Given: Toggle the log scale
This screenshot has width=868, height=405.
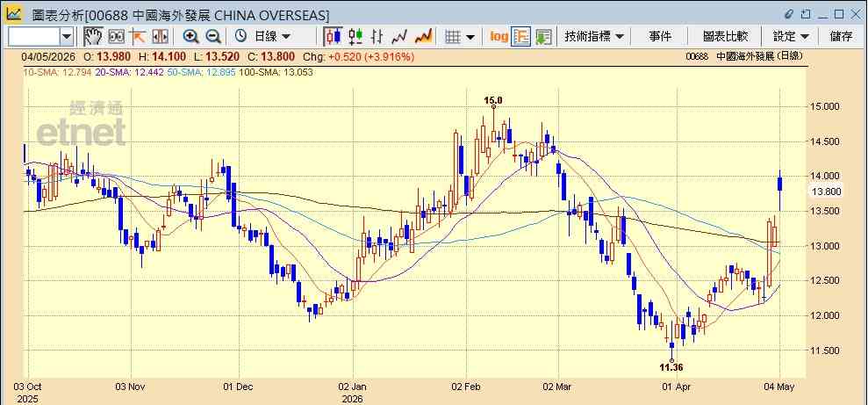Looking at the screenshot, I should pos(499,37).
